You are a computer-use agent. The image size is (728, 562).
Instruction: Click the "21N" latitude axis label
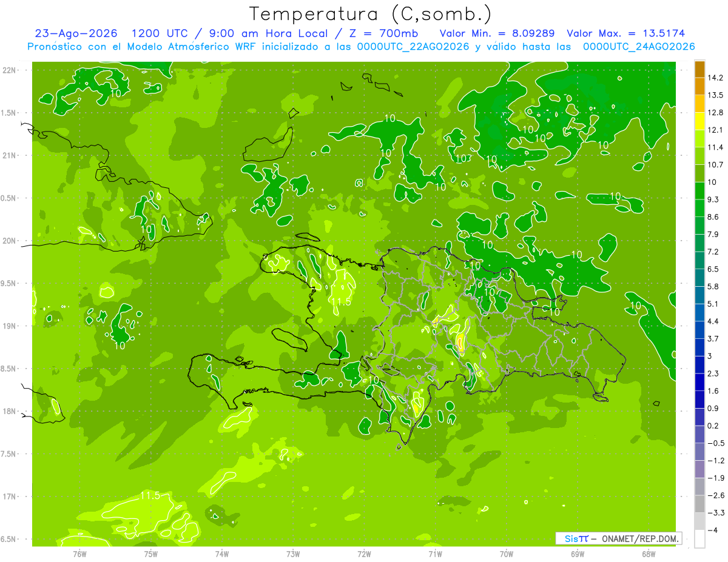(x=10, y=155)
